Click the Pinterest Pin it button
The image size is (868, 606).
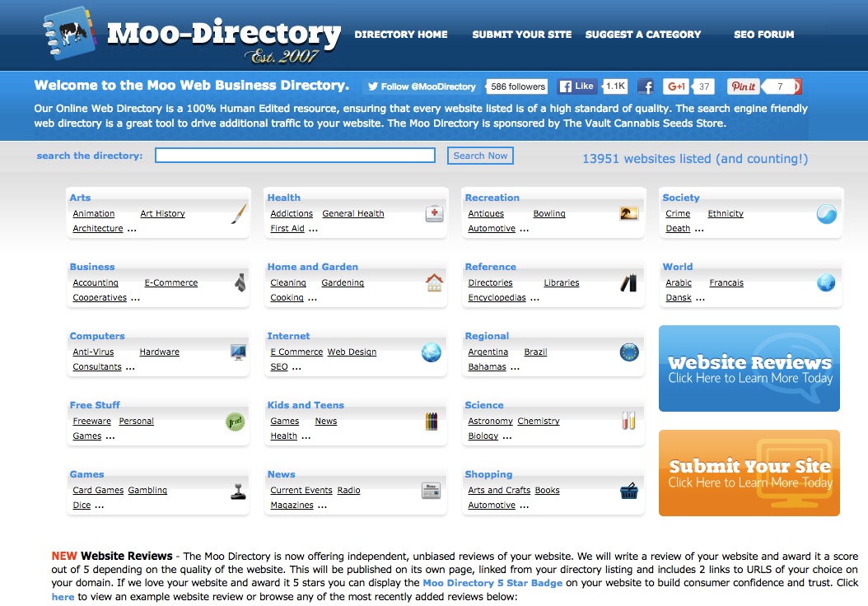[743, 86]
